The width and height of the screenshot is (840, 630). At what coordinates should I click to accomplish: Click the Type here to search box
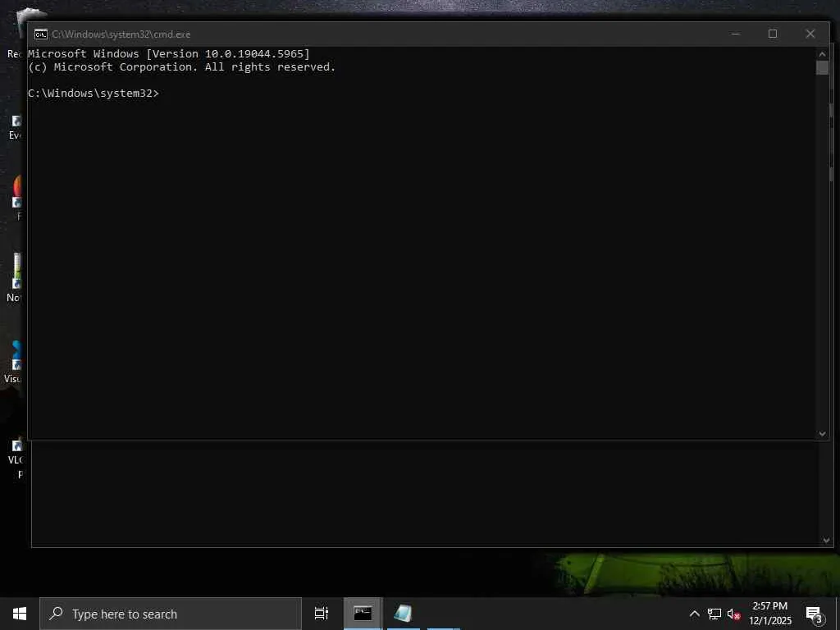pos(171,614)
